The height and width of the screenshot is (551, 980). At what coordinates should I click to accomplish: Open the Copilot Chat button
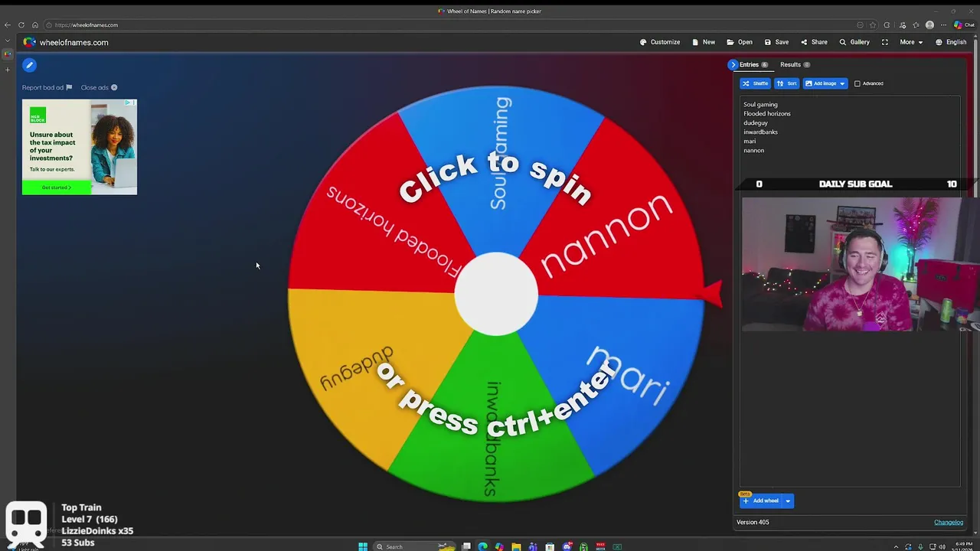[965, 24]
